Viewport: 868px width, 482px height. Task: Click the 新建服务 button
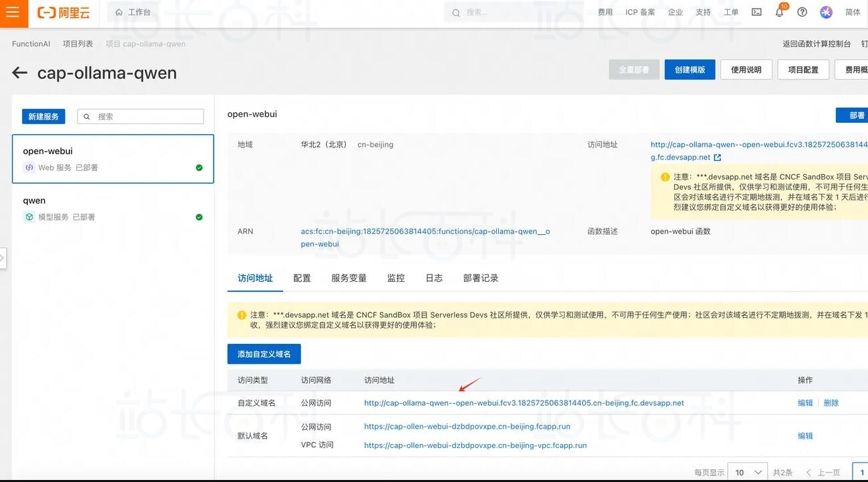pos(43,116)
